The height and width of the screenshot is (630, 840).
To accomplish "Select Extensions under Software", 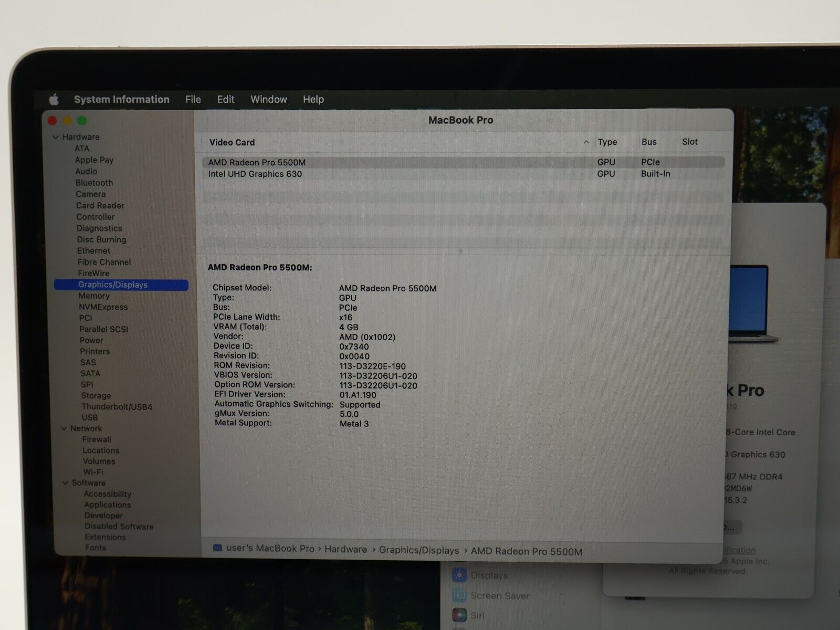I will click(x=105, y=537).
